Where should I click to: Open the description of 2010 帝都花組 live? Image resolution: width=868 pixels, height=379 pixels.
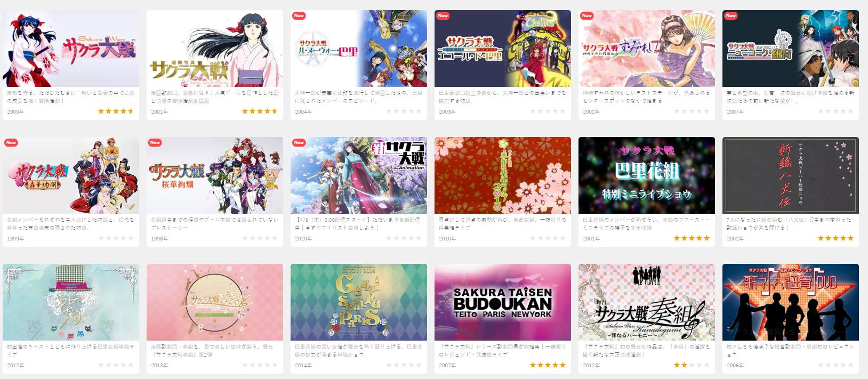502,223
